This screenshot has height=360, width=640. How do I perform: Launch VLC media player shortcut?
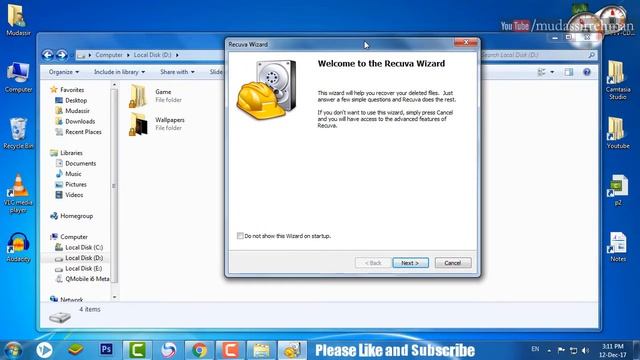pos(18,194)
